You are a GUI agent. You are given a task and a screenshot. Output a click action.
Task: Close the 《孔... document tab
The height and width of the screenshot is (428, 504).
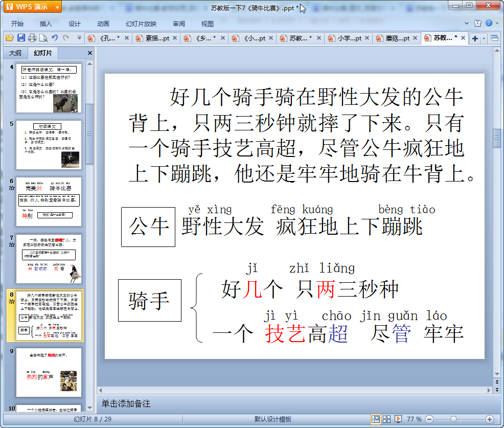(x=127, y=38)
